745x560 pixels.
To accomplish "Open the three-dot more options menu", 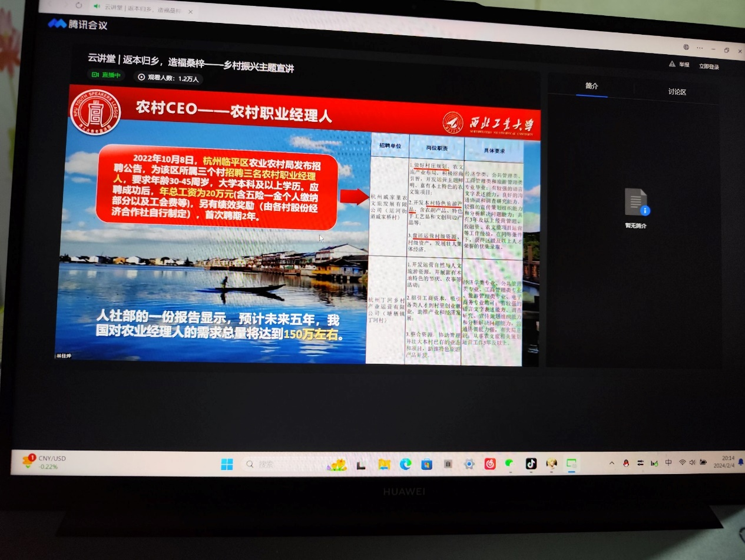I will pos(699,47).
